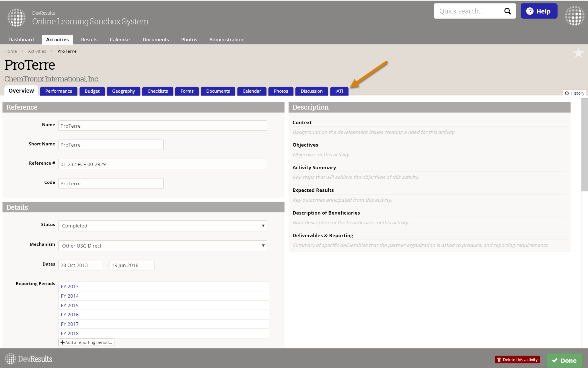The image size is (588, 368).
Task: Mark ProTerre as favorite with star
Action: pyautogui.click(x=578, y=53)
